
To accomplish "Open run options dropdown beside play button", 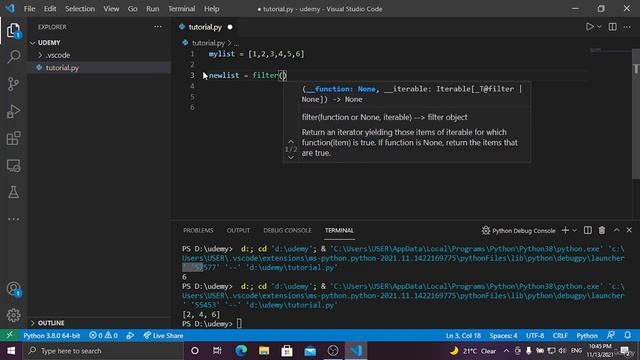I will (599, 27).
